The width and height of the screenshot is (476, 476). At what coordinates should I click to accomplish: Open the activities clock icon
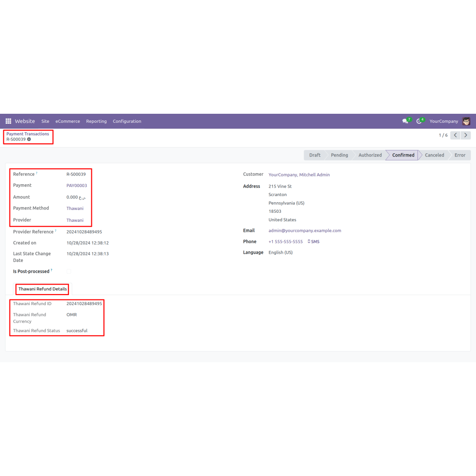(x=419, y=121)
